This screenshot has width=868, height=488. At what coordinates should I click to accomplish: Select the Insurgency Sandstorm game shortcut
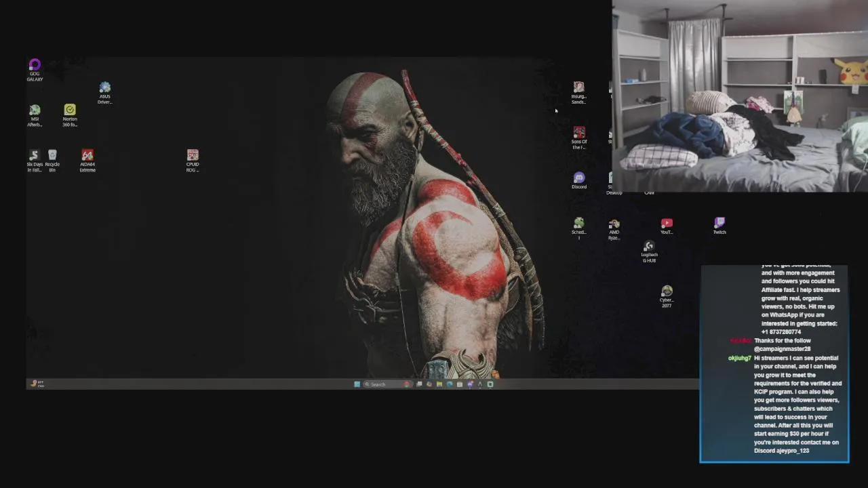[x=578, y=94]
